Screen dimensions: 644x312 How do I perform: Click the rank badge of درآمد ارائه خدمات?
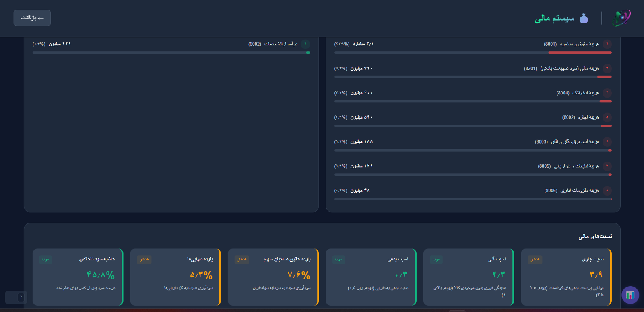pyautogui.click(x=305, y=44)
